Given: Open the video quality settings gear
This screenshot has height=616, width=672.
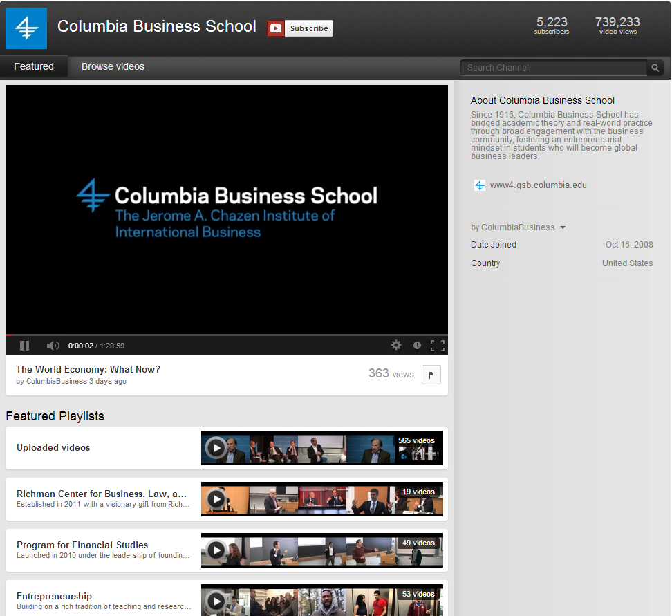Looking at the screenshot, I should click(396, 345).
